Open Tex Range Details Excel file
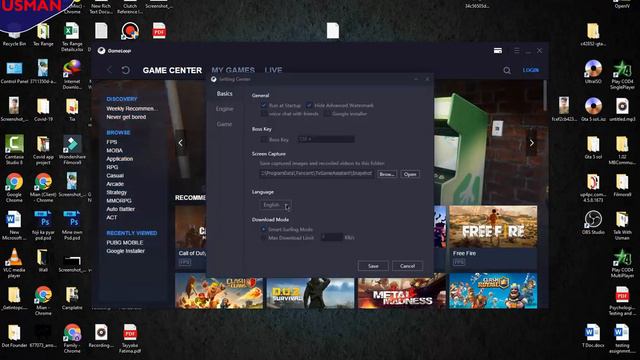The width and height of the screenshot is (640, 360). 72,37
